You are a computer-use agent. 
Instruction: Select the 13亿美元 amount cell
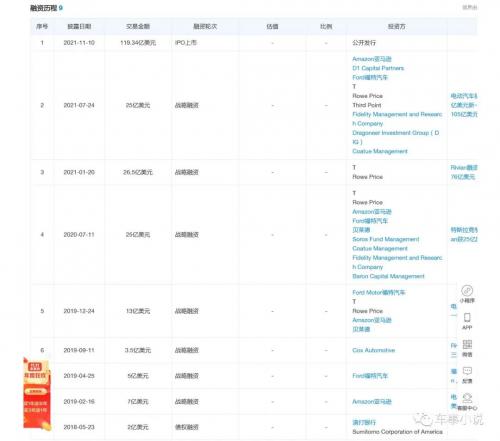(x=138, y=311)
